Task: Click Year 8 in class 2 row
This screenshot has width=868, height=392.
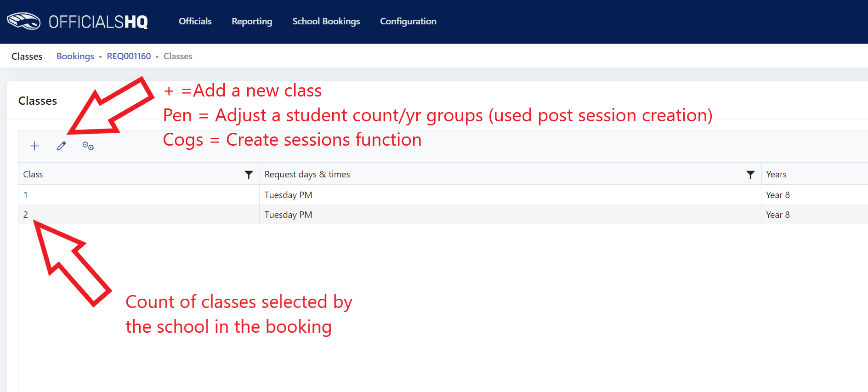Action: click(778, 215)
